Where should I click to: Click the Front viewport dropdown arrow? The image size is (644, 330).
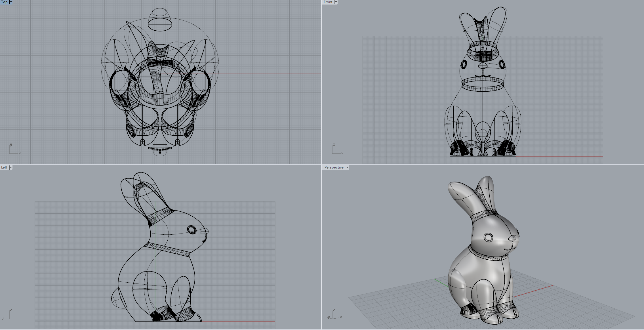(336, 2)
